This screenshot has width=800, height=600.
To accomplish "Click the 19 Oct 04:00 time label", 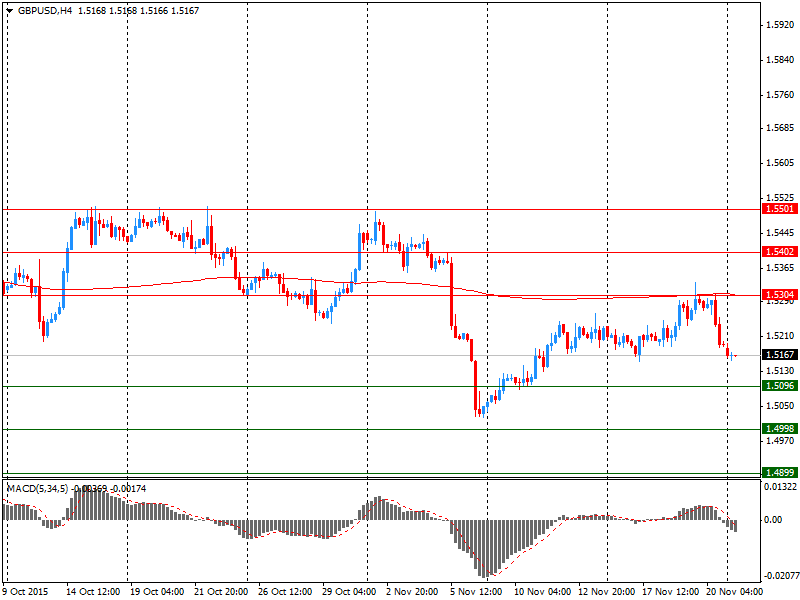I will coord(157,592).
